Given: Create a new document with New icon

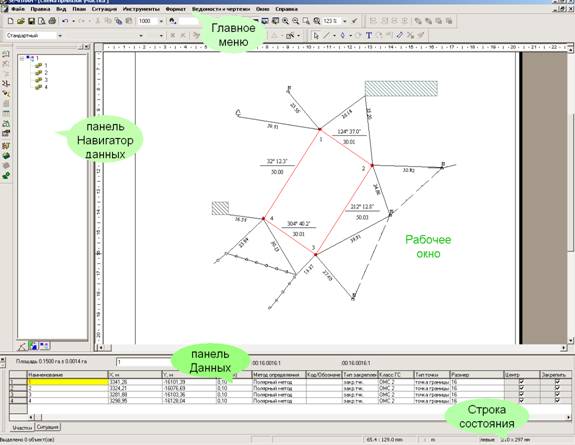Looking at the screenshot, I should (x=10, y=21).
